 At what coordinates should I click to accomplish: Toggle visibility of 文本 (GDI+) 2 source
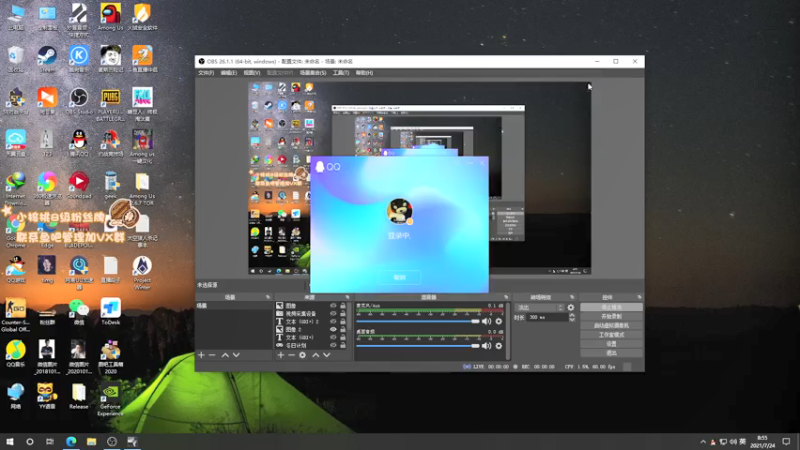pyautogui.click(x=333, y=321)
